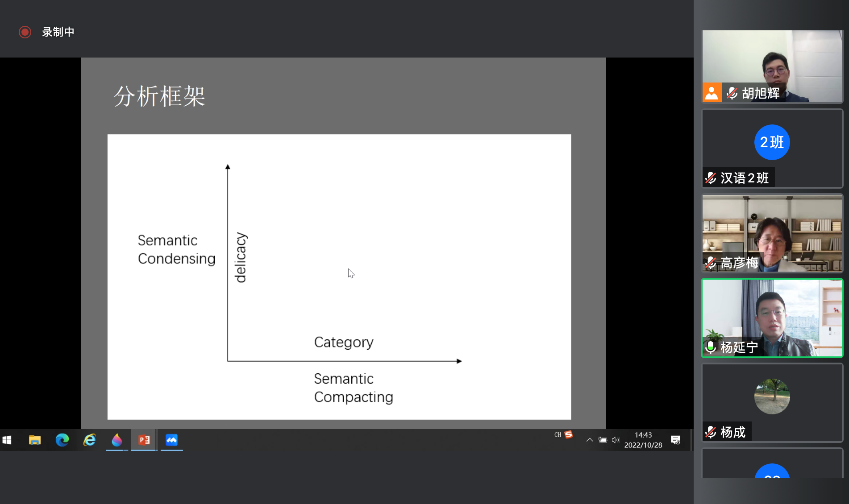The width and height of the screenshot is (849, 504).
Task: Click the CH language indicator
Action: [x=558, y=434]
